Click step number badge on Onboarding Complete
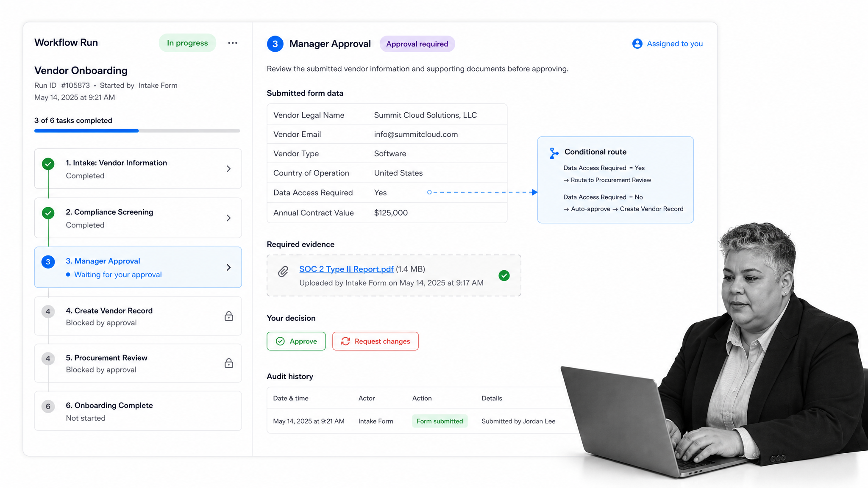Screen dimensions: 868x488 point(48,406)
